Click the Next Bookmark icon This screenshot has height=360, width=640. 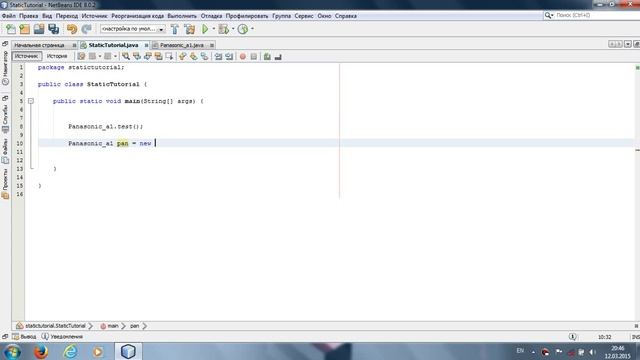click(x=193, y=57)
